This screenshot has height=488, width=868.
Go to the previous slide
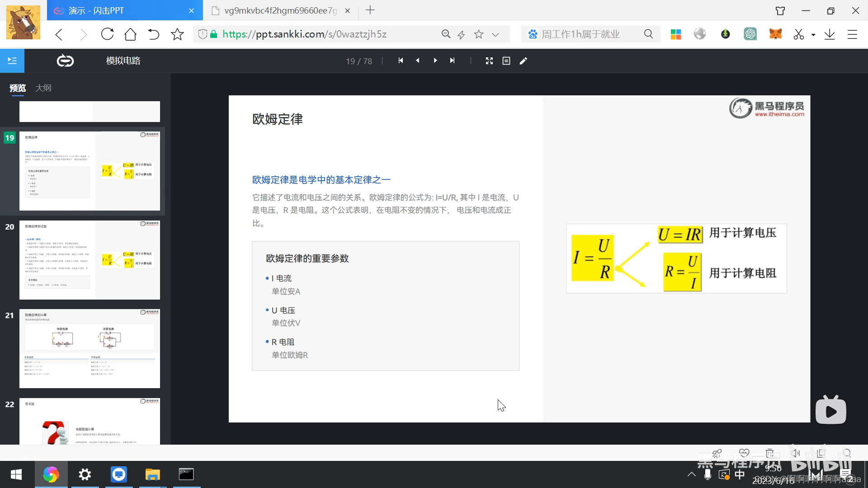pos(418,61)
